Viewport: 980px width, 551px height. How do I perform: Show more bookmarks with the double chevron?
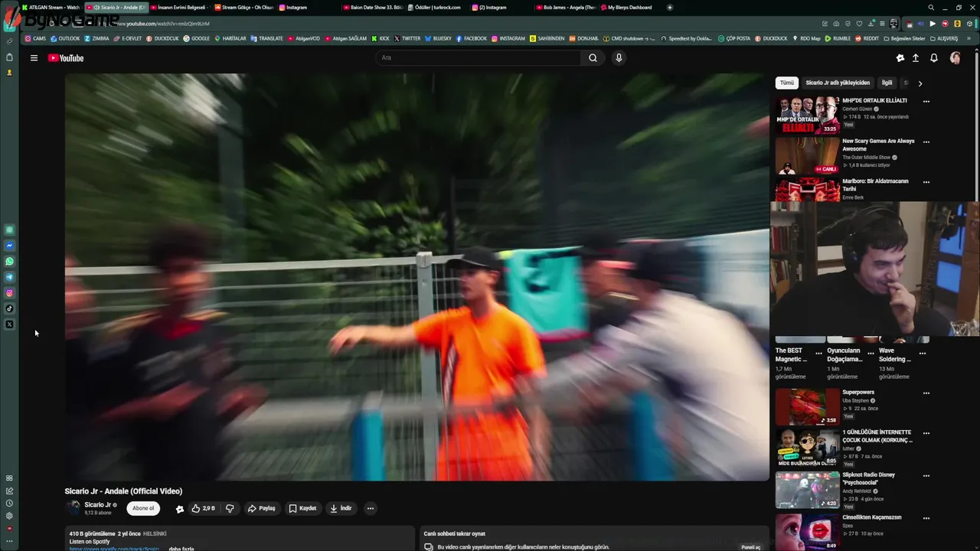point(969,38)
